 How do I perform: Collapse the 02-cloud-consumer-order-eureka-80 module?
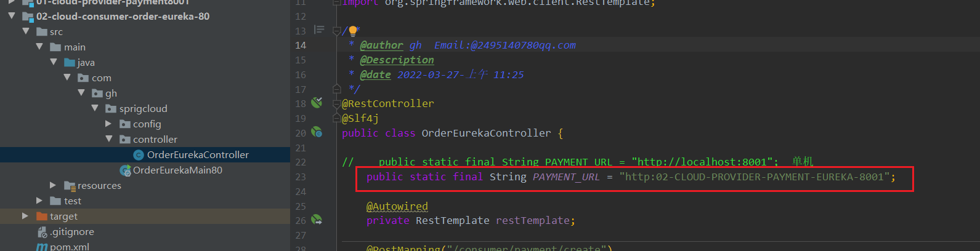tap(12, 16)
